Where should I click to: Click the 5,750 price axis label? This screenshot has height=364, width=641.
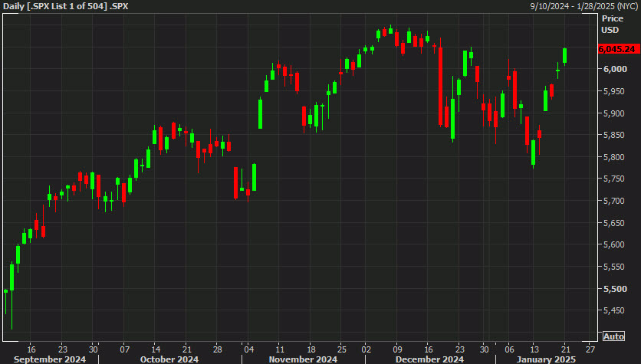(x=615, y=179)
